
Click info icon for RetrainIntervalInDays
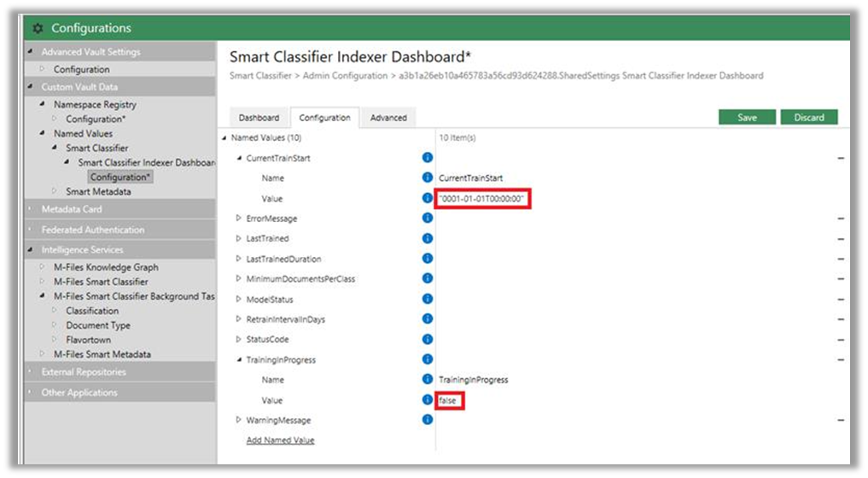(428, 319)
